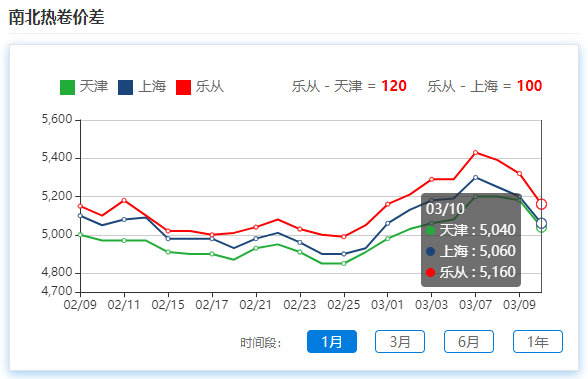Click the 乐从 data point on 03/09
588x379 pixels.
(519, 174)
